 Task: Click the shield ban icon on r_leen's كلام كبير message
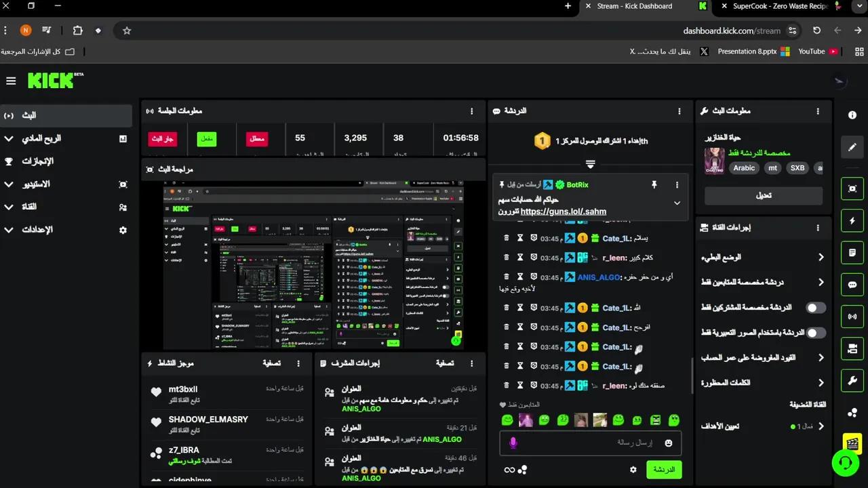pyautogui.click(x=534, y=258)
